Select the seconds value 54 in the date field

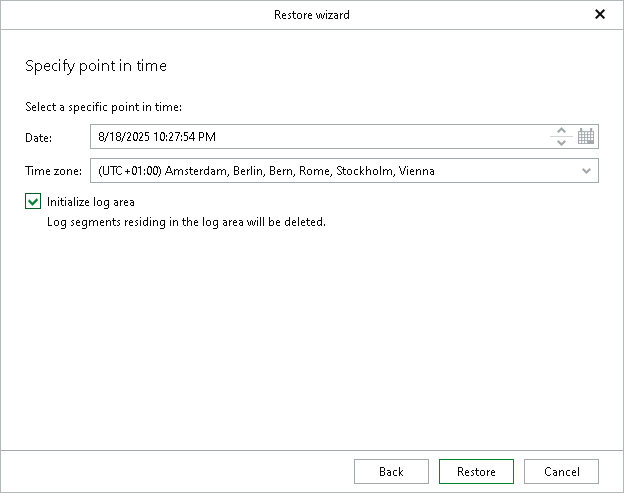click(190, 137)
